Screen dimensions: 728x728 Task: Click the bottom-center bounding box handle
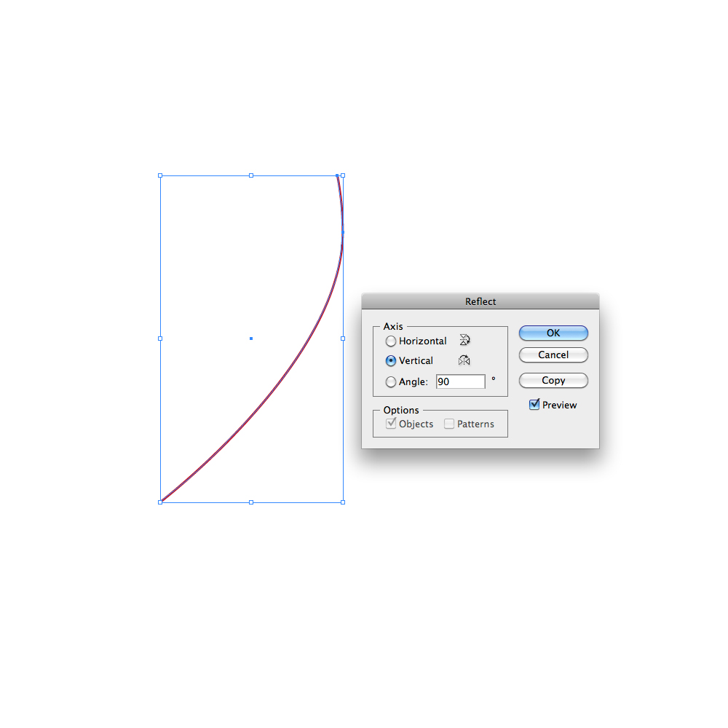251,502
